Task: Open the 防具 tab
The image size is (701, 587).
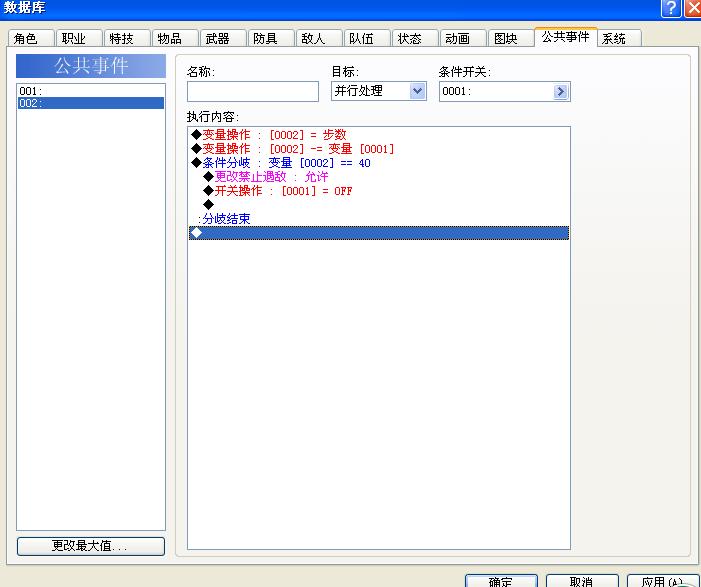Action: pyautogui.click(x=271, y=38)
